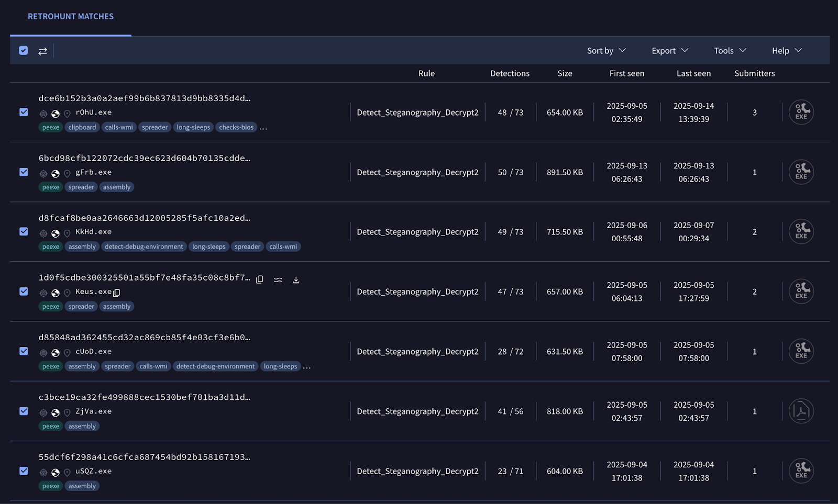The width and height of the screenshot is (838, 504).
Task: Show more tags for cUoD.exe row
Action: (x=307, y=367)
